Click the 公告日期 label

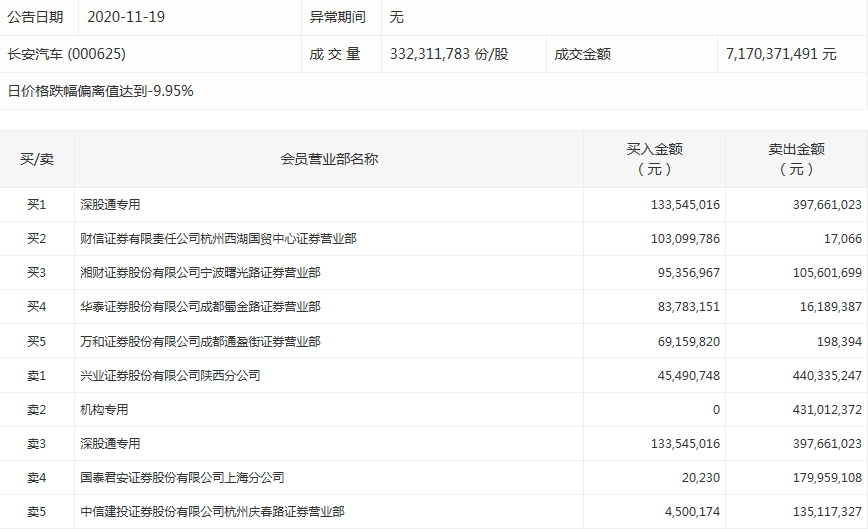click(x=35, y=17)
